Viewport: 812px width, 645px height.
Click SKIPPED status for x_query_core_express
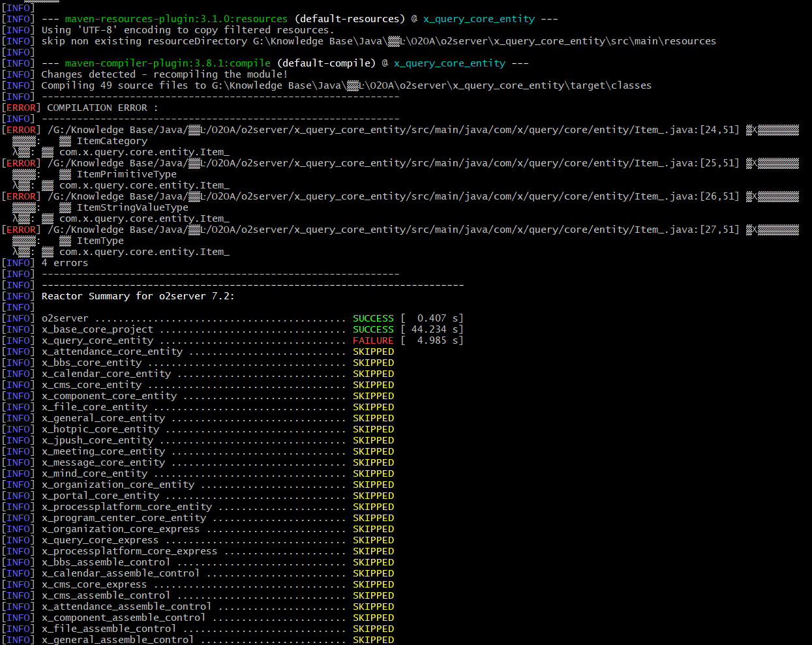[373, 540]
